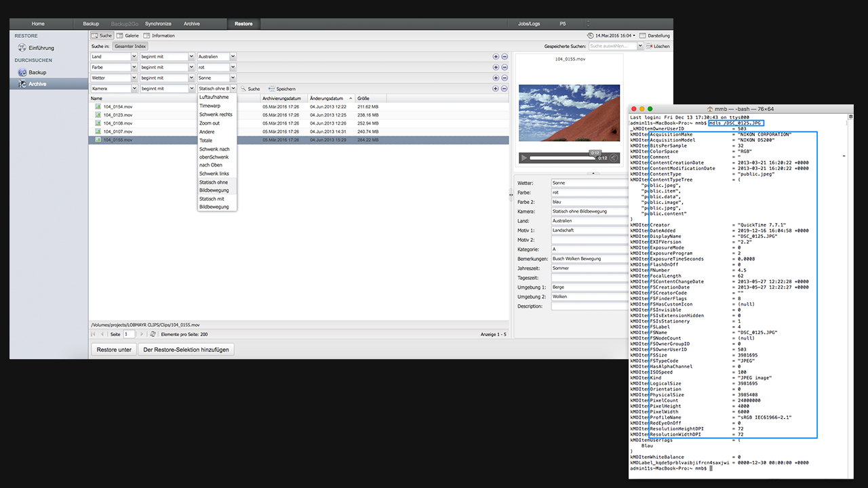Toggle the Gesamter Index search scope
868x488 pixels.
click(x=130, y=46)
